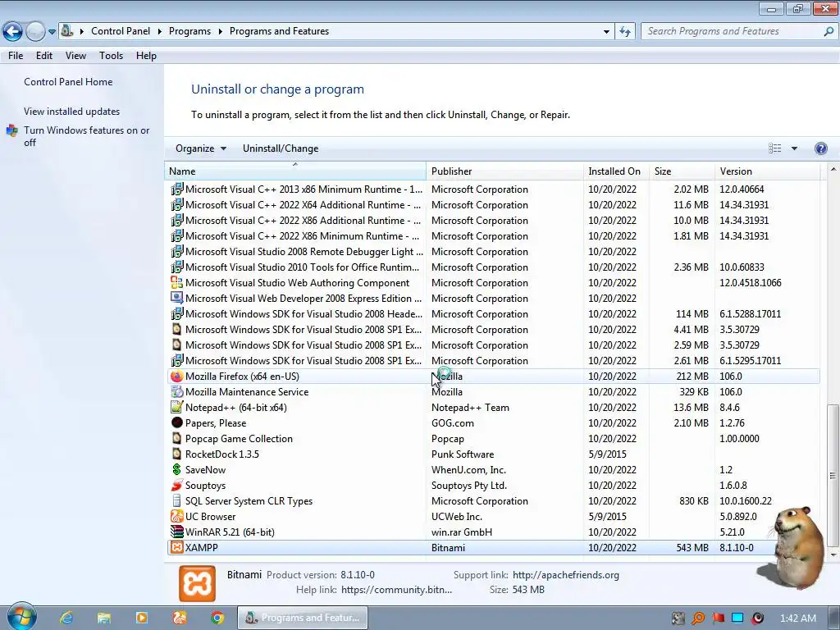
Task: Click the Back navigation arrow button
Action: [x=13, y=32]
